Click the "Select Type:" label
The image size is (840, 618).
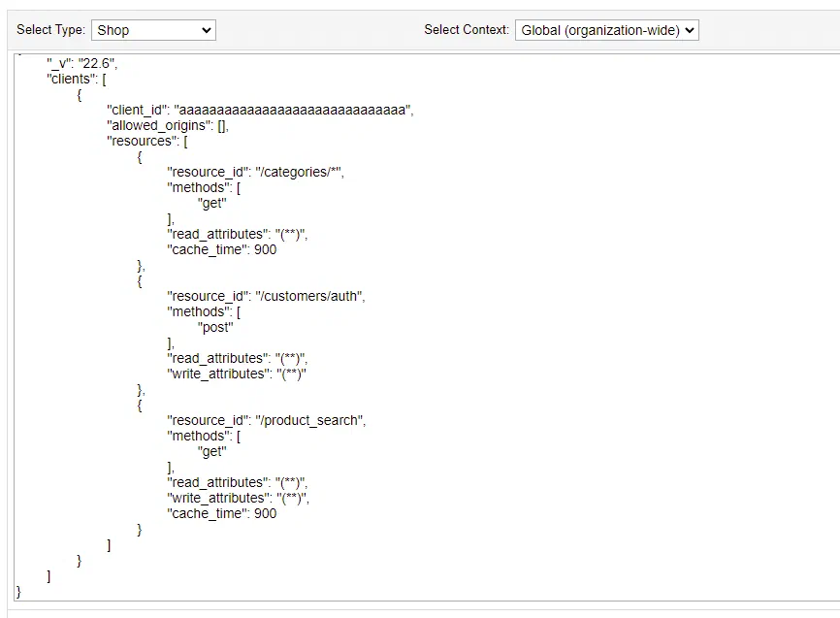pos(50,29)
